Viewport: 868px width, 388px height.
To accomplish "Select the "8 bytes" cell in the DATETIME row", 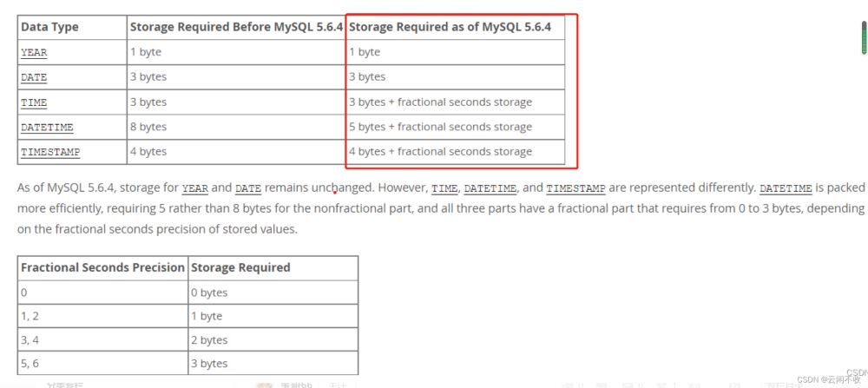I will [148, 127].
